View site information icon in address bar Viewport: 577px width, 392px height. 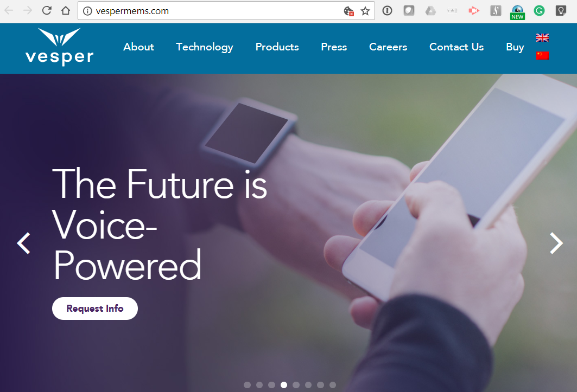click(x=87, y=11)
